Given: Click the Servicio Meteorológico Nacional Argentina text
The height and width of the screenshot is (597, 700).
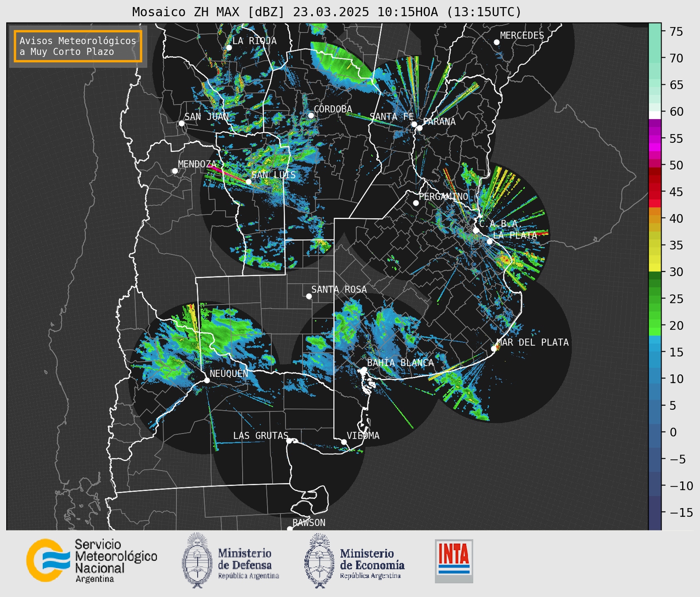Looking at the screenshot, I should 116,561.
